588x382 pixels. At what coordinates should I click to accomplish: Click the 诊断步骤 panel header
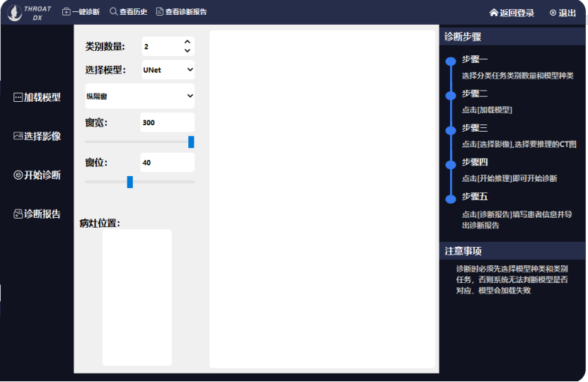coord(512,37)
